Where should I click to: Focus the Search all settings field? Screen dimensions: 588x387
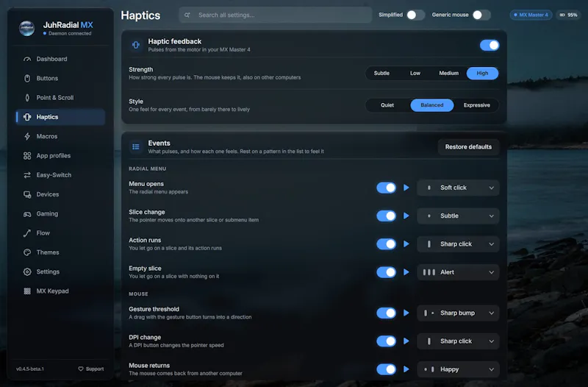pyautogui.click(x=275, y=15)
